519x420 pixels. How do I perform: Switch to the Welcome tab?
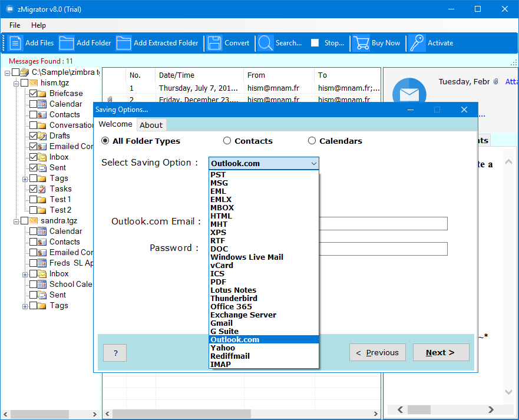pyautogui.click(x=115, y=124)
